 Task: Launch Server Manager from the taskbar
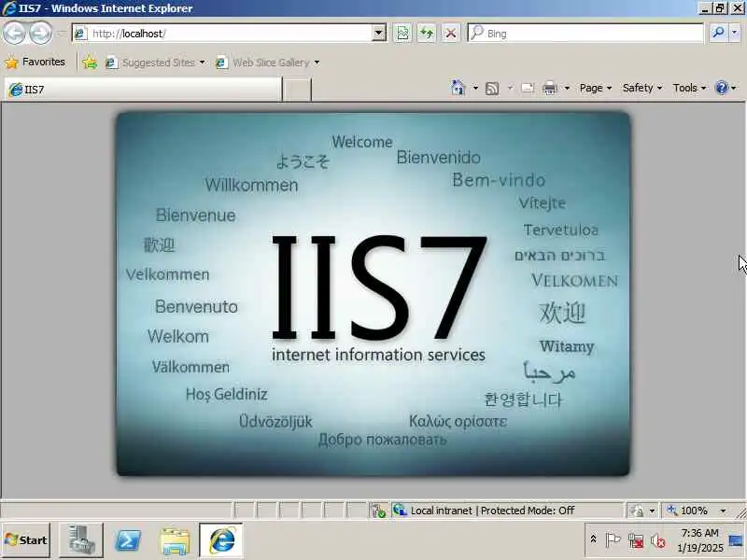click(80, 540)
